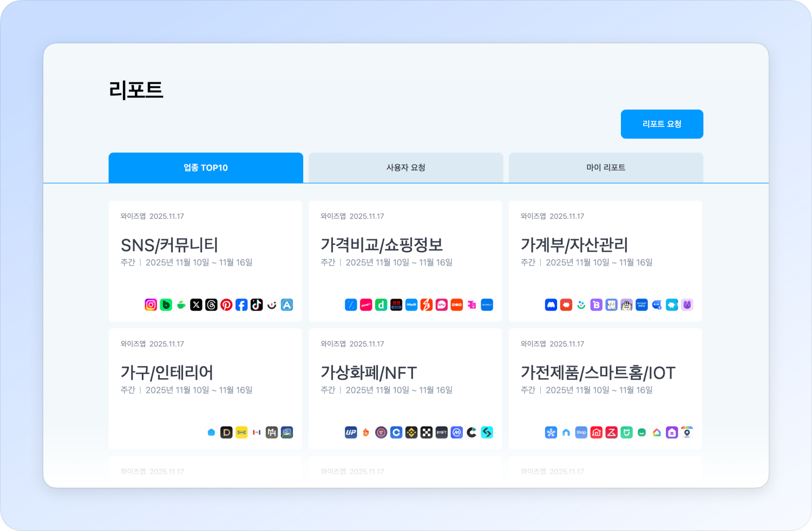Screen dimensions: 812x531
Task: Click the purple 'B' icon in 가계부/자산관리
Action: tap(597, 305)
